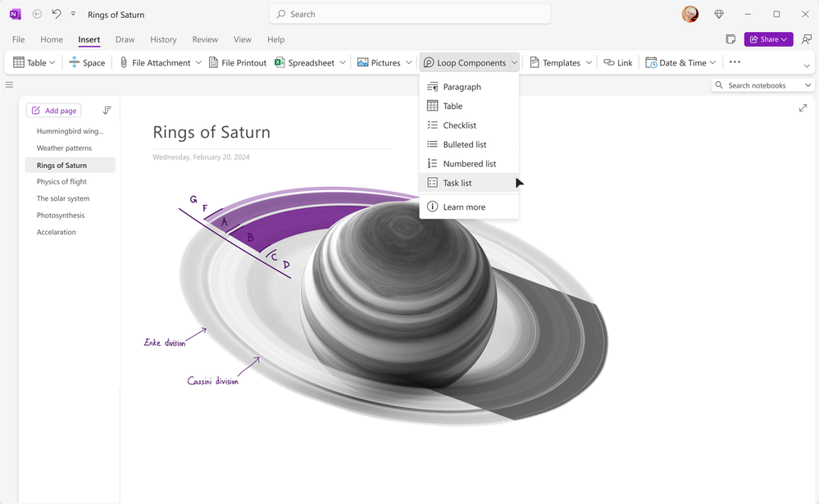Image resolution: width=819 pixels, height=504 pixels.
Task: Open the Review tab
Action: 205,39
